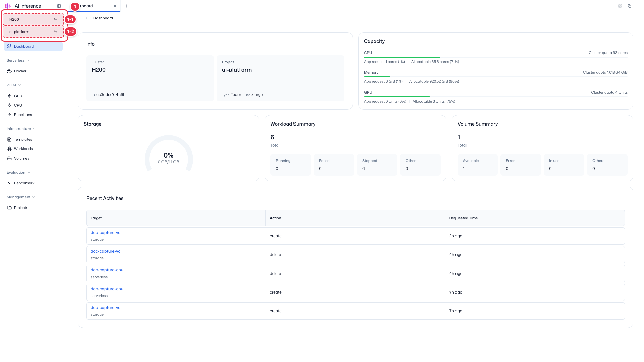This screenshot has width=644, height=362.
Task: Click the swap icon on the H200 cluster selector
Action: click(55, 19)
